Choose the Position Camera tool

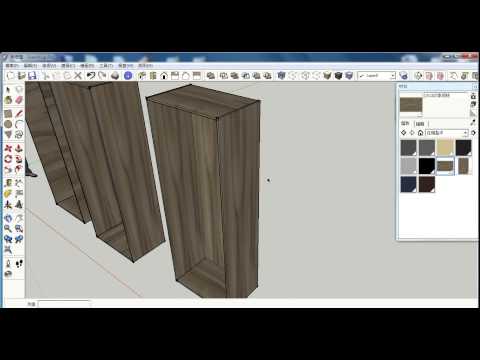[x=8, y=264]
